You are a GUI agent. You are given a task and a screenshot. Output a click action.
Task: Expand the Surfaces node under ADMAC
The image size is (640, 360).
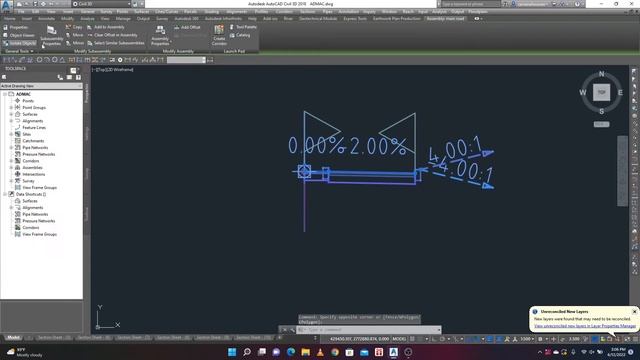click(11, 114)
